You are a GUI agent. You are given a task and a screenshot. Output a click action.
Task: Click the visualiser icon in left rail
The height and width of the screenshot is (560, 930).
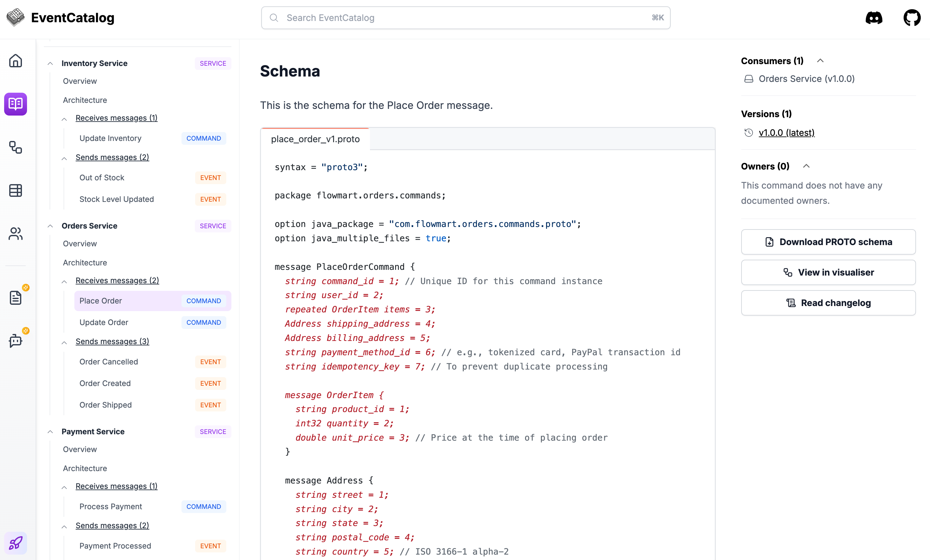pyautogui.click(x=16, y=147)
